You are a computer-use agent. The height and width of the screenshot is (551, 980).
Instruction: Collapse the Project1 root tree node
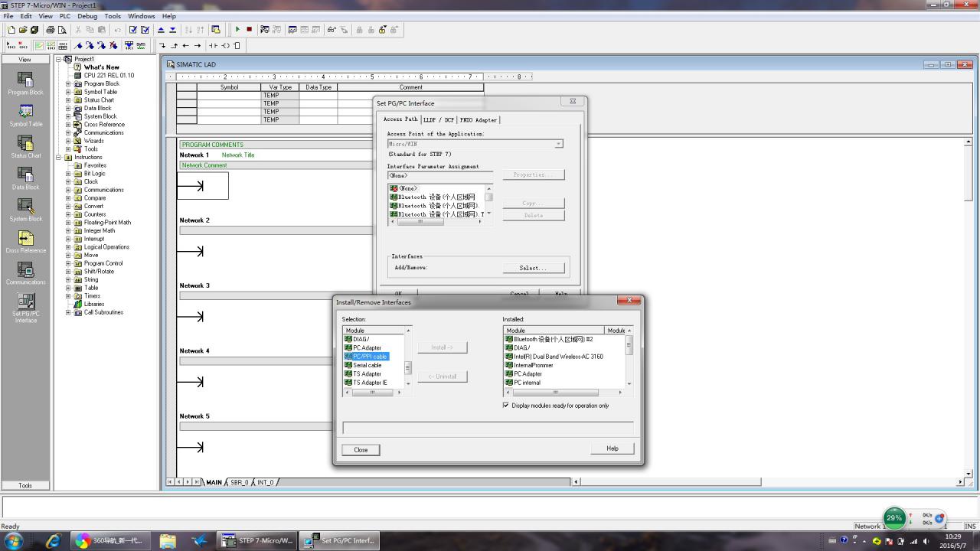pos(59,60)
